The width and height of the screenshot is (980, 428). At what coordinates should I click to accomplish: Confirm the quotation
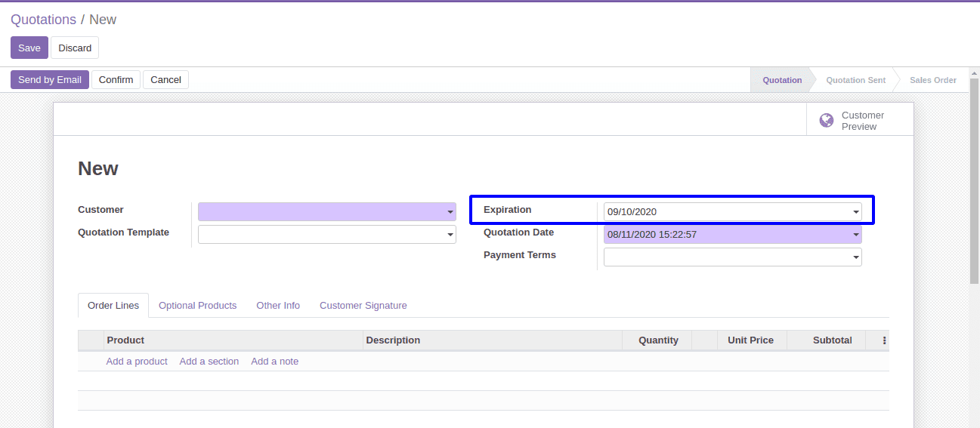(116, 79)
